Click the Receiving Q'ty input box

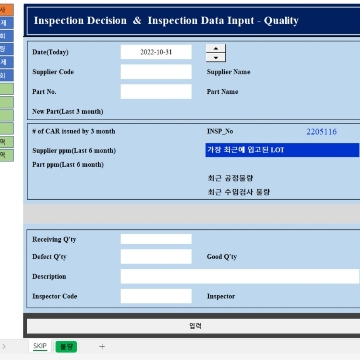tap(156, 239)
